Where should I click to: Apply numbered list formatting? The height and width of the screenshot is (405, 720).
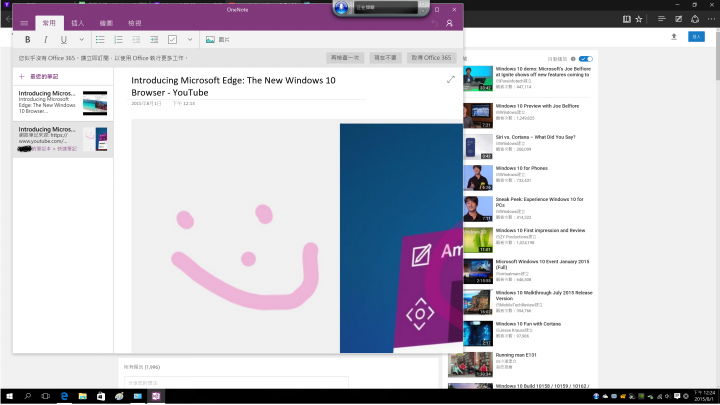click(118, 39)
